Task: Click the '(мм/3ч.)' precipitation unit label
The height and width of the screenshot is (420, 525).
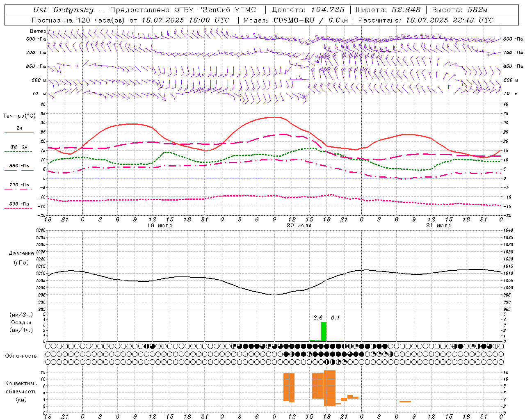Action: (x=21, y=315)
